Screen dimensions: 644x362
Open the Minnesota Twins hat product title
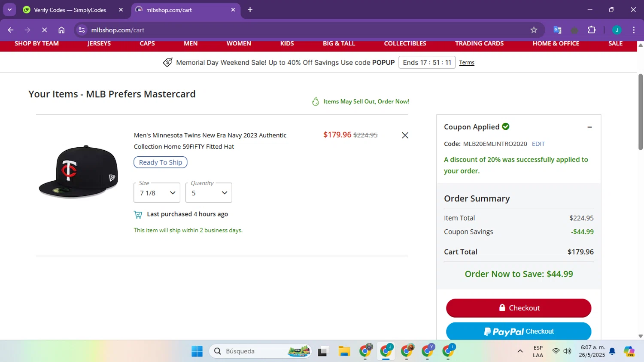coord(210,141)
